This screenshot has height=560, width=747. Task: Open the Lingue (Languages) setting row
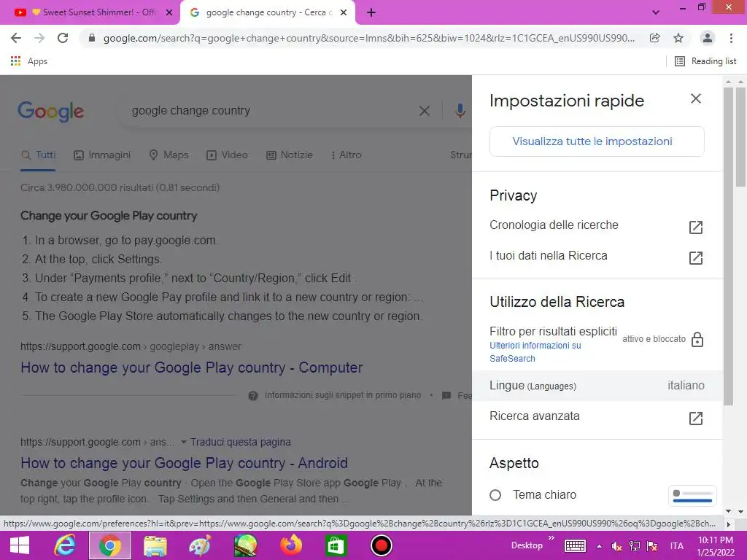click(597, 386)
